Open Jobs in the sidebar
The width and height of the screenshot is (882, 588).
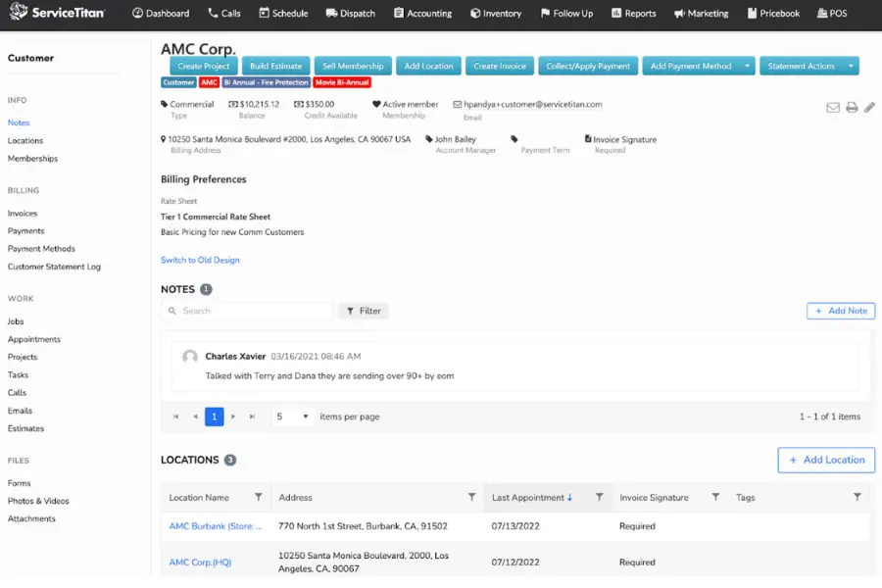[16, 321]
